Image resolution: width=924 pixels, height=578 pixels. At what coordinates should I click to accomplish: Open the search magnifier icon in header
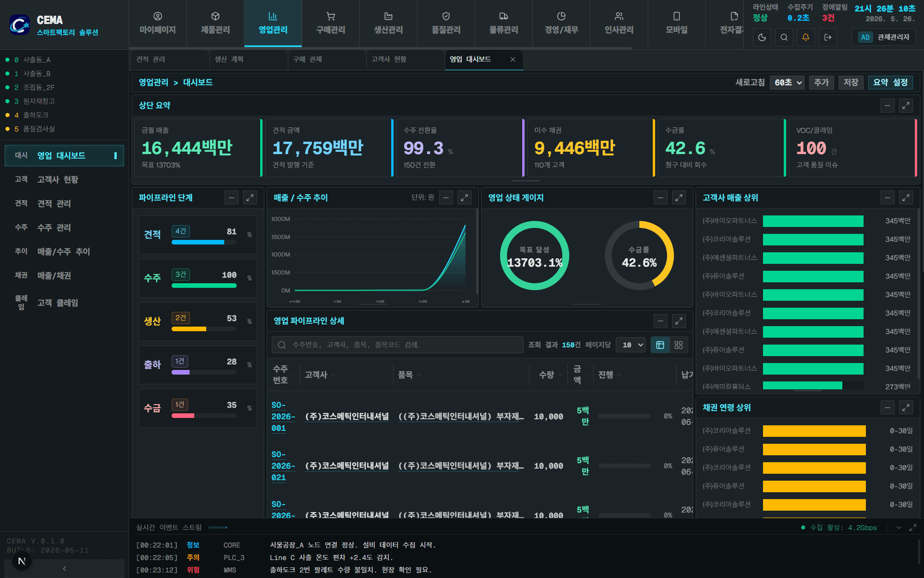click(x=784, y=37)
